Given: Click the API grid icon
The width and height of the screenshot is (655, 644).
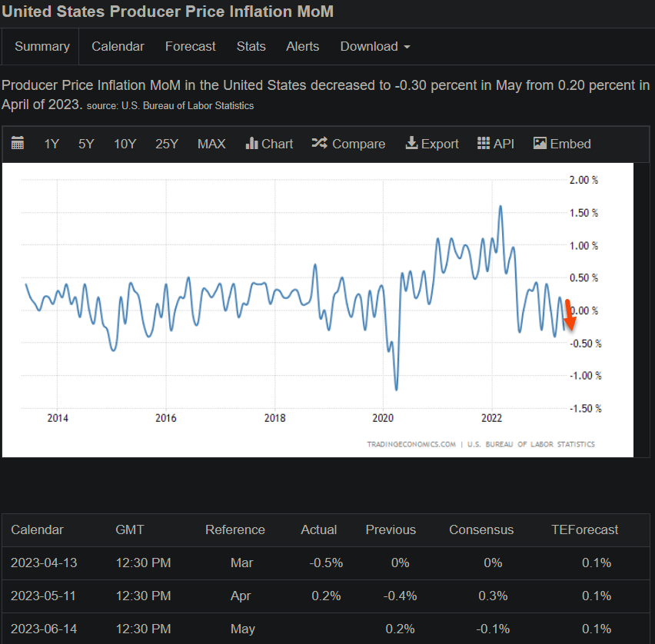Looking at the screenshot, I should pos(484,144).
